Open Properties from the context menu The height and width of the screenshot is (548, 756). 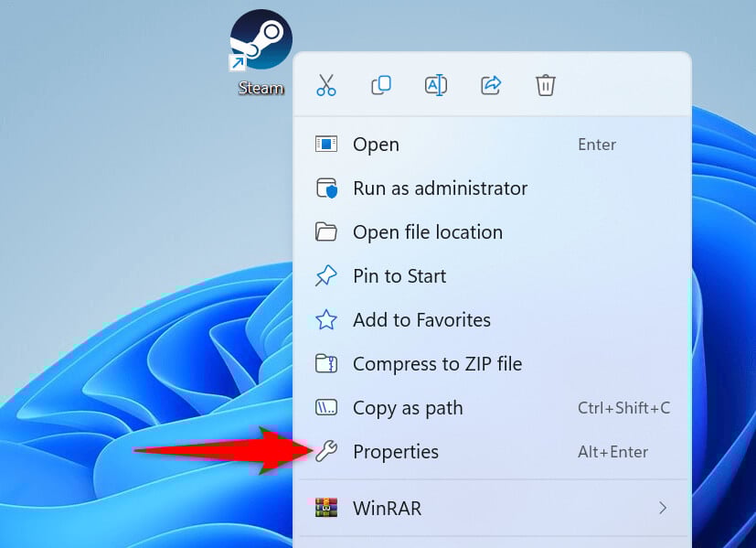[x=492, y=452]
